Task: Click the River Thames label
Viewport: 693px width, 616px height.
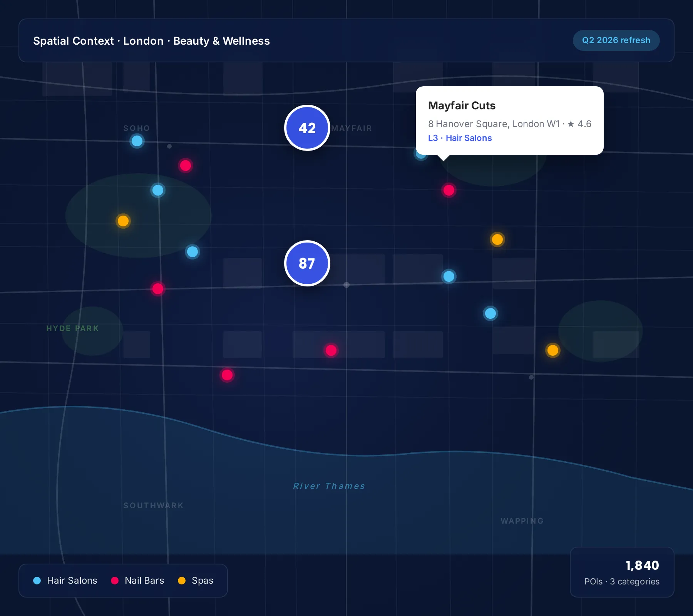Action: [x=329, y=486]
